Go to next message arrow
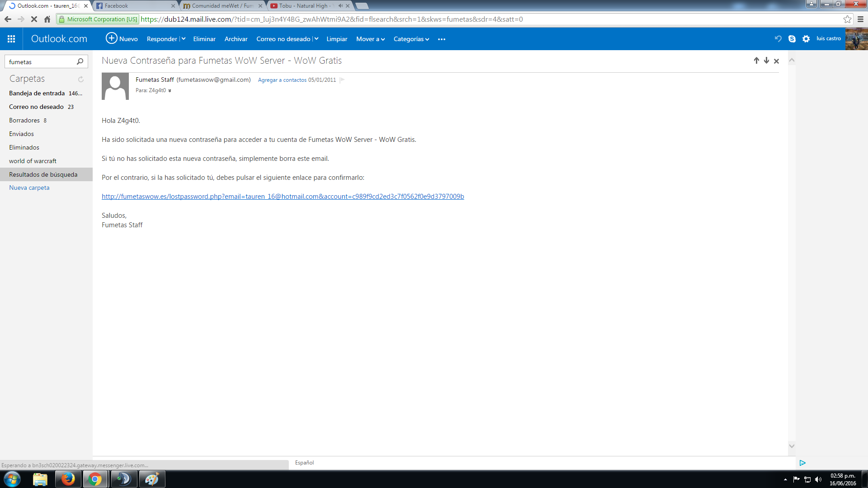 (766, 61)
